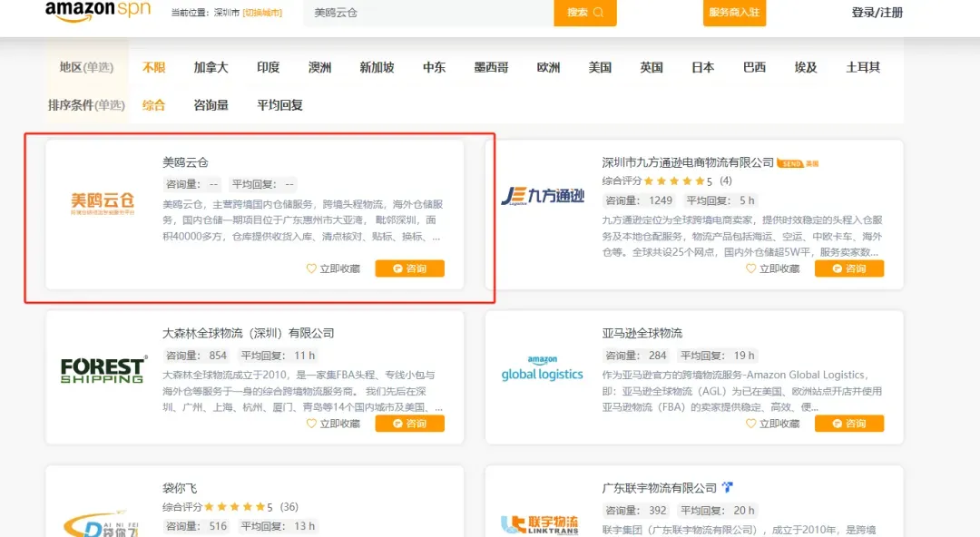This screenshot has width=980, height=537.
Task: Click the 切换城市 link
Action: click(262, 13)
